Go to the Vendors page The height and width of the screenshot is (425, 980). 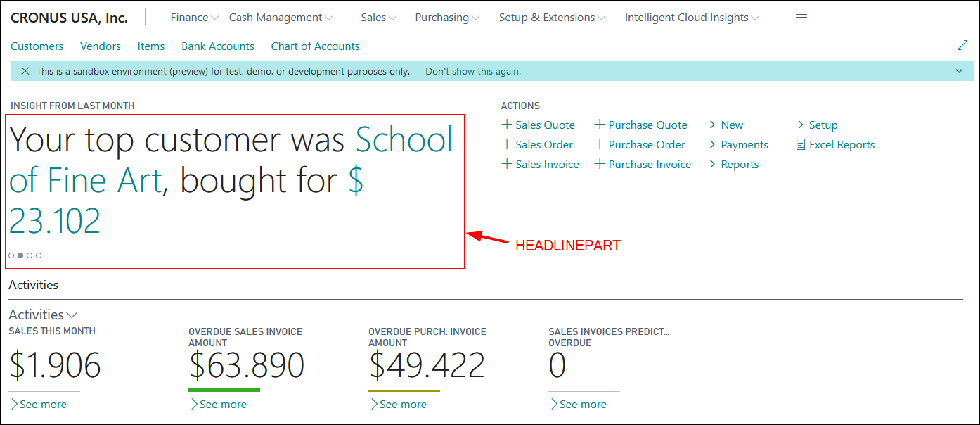tap(101, 46)
